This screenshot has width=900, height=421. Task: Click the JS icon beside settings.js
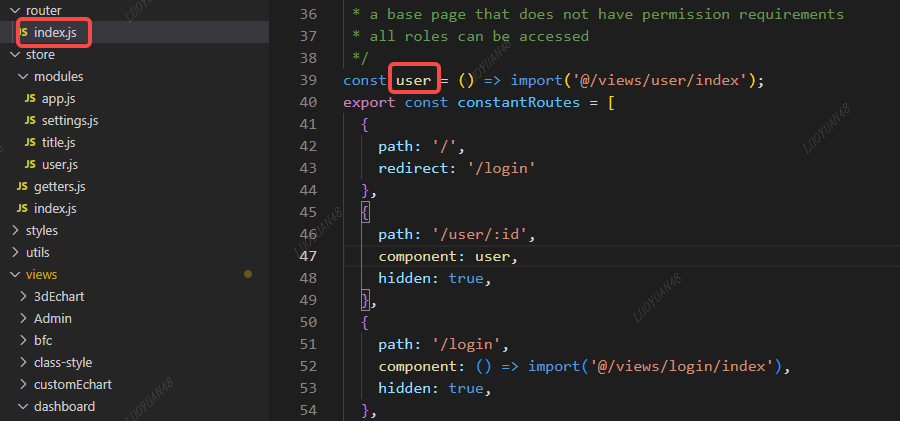click(30, 121)
